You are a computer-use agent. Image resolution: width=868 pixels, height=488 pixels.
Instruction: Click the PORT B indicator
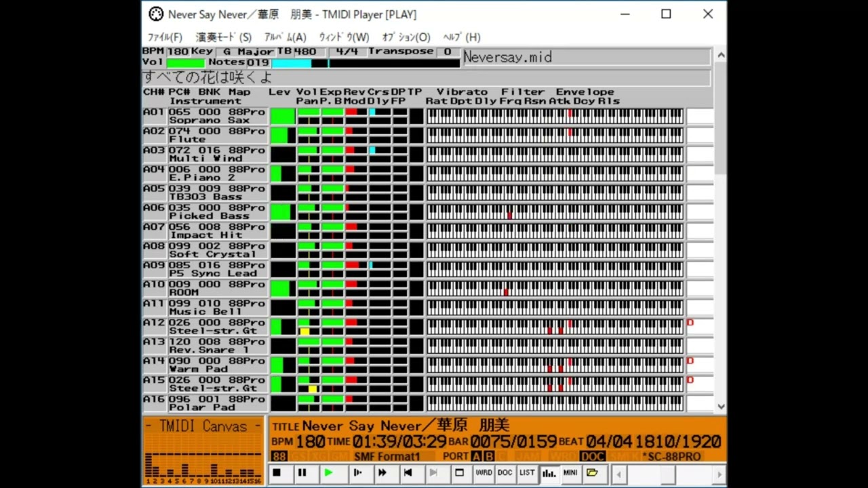click(x=489, y=457)
